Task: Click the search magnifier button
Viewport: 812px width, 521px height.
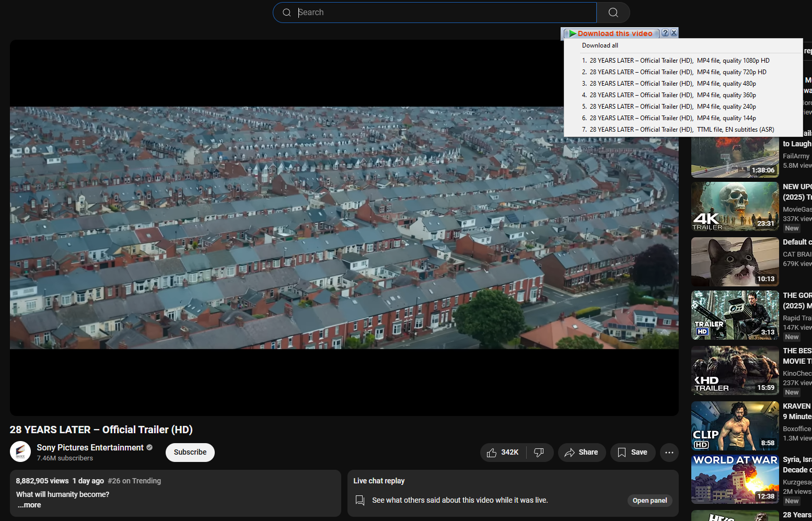Action: (x=613, y=13)
